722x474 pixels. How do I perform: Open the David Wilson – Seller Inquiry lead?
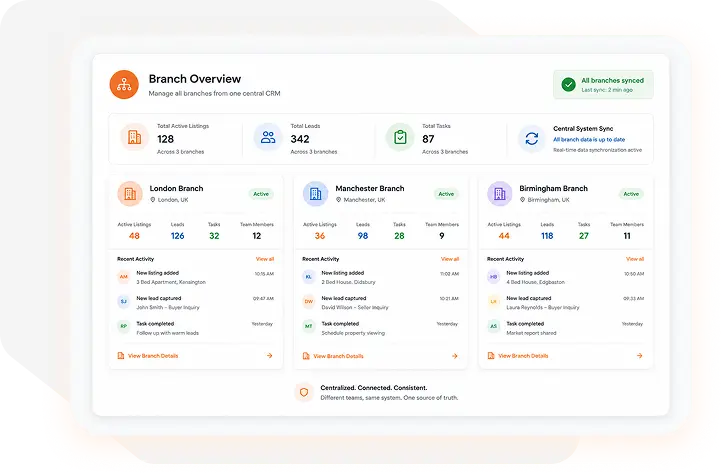[355, 307]
